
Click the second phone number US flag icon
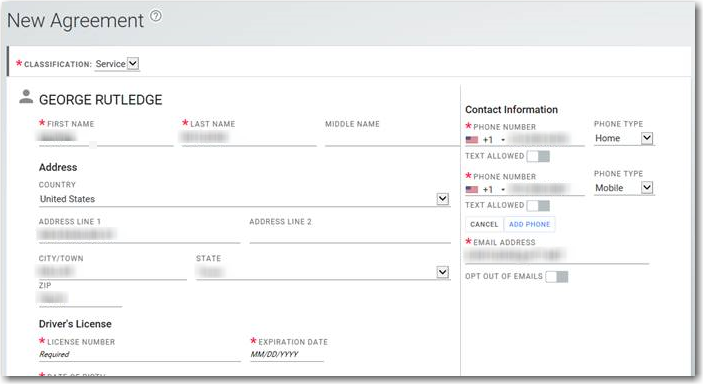point(472,189)
